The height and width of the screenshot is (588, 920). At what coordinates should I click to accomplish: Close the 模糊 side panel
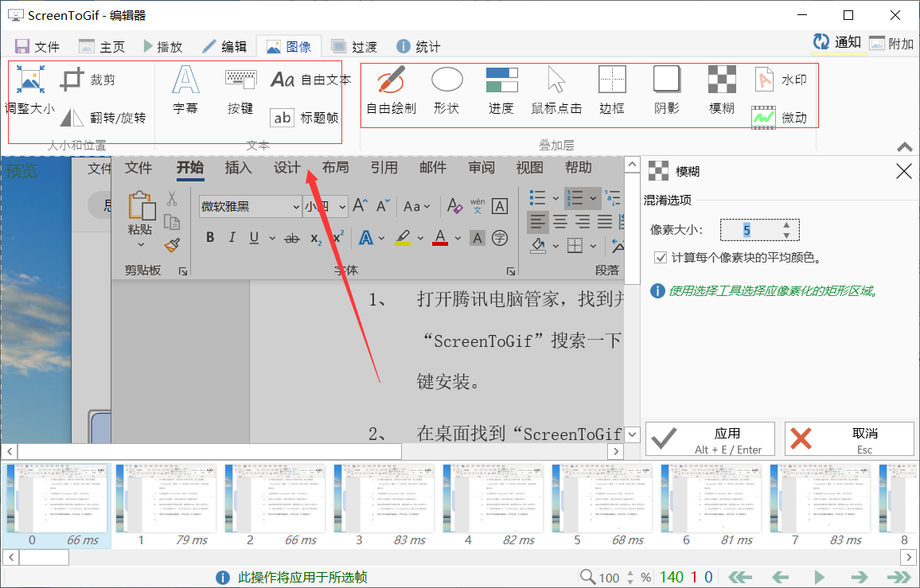coord(903,171)
